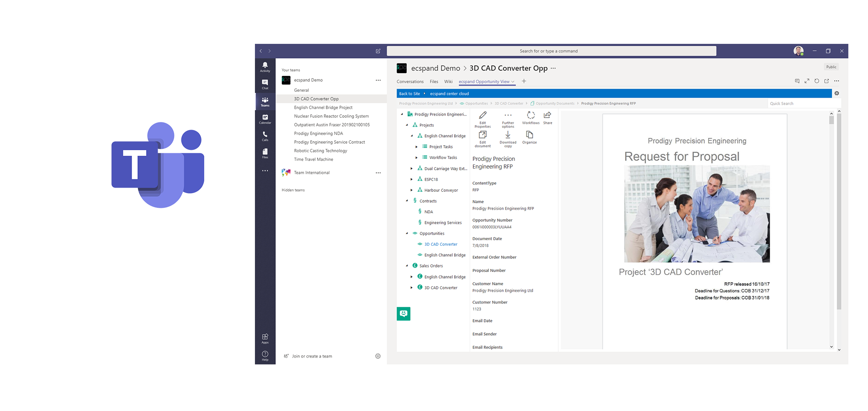
Task: Show more apps ellipsis in sidebar
Action: coord(265,171)
